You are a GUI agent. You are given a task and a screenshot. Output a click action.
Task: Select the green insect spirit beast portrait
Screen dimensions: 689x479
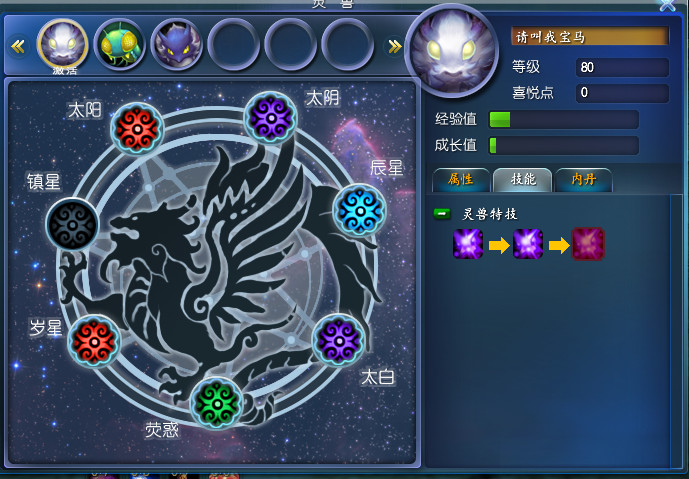(120, 45)
